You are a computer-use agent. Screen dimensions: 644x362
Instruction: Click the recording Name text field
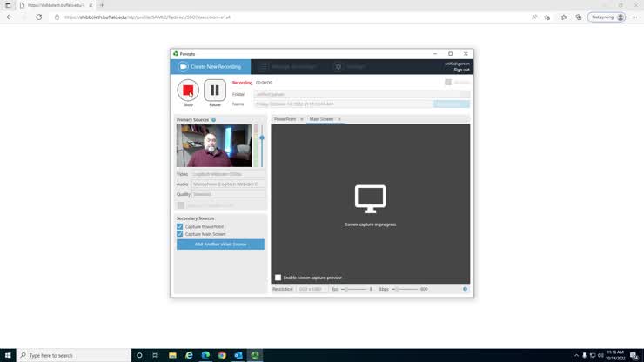342,104
